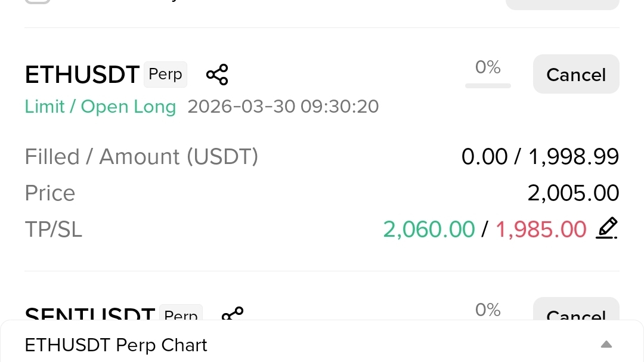Click the order timestamp 2026-03-30 09:30:20
Image resolution: width=644 pixels, height=362 pixels.
(283, 107)
